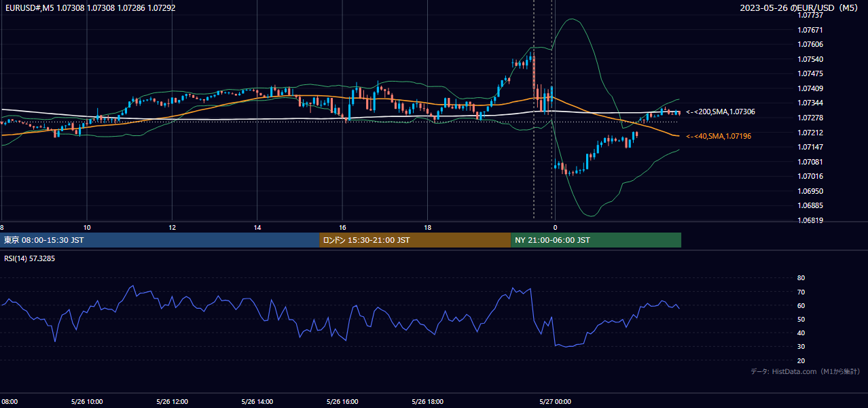Select the London 15:30-21:00 JST session bar
The width and height of the screenshot is (868, 408).
[415, 240]
